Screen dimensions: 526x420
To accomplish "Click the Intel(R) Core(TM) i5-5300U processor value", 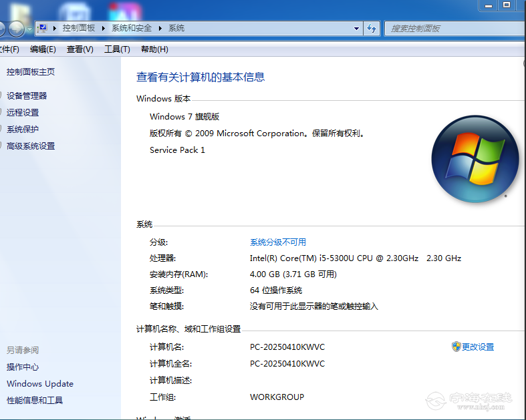I will pos(356,258).
